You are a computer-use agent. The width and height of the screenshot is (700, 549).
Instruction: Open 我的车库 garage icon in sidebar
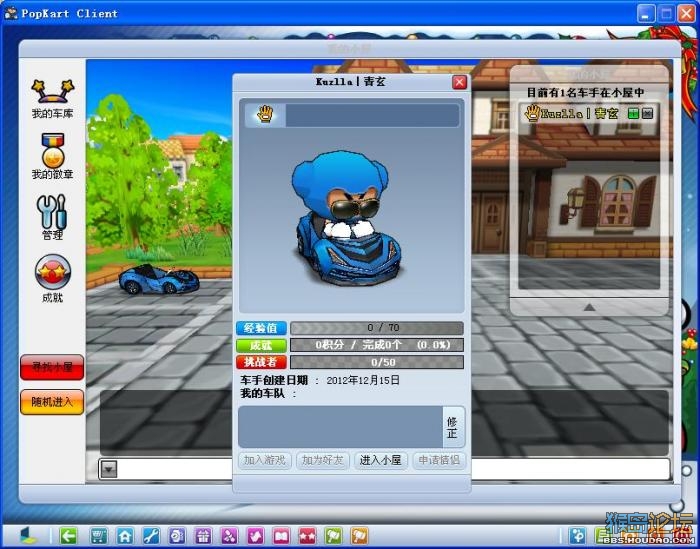point(52,98)
